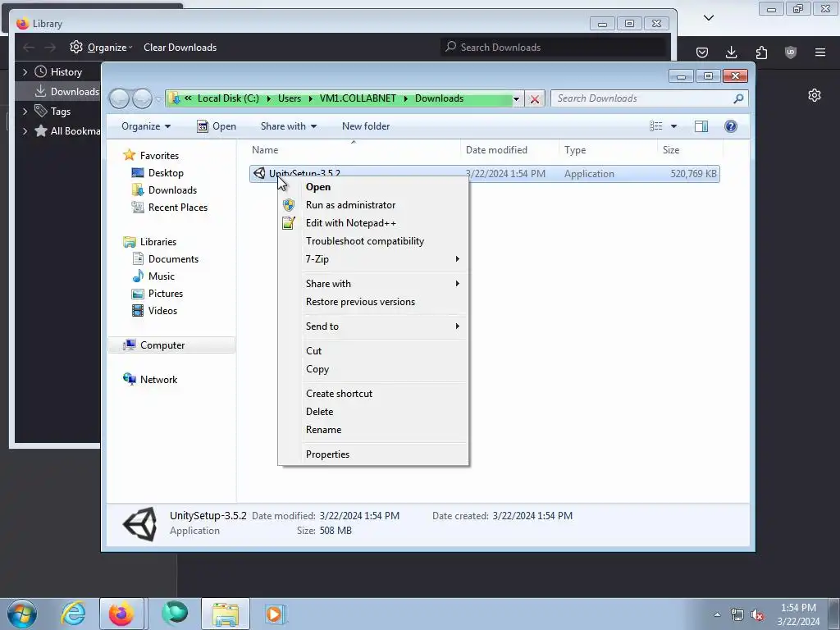The height and width of the screenshot is (630, 840).
Task: Open Downloads under Favorites
Action: (172, 190)
